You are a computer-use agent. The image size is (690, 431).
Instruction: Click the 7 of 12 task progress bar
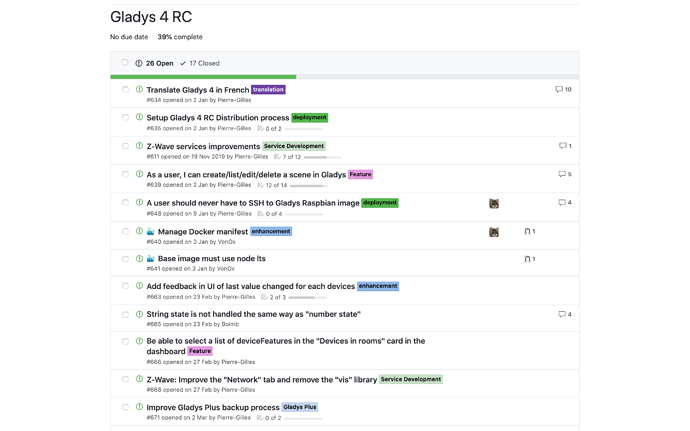(x=323, y=157)
